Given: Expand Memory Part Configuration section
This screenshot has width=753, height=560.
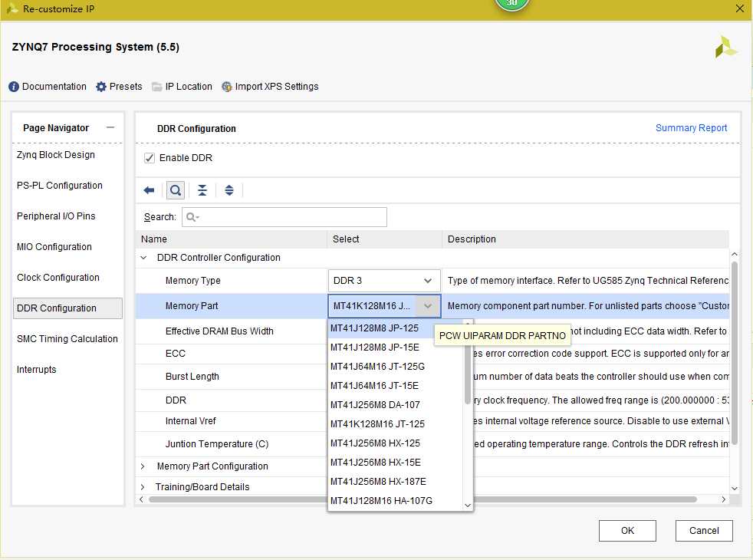Looking at the screenshot, I should [143, 466].
